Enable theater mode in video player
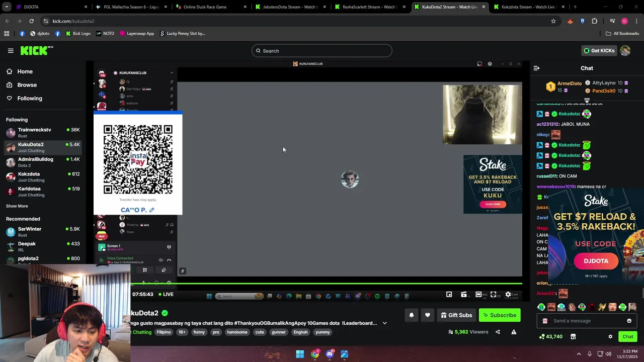The height and width of the screenshot is (362, 644). pos(478,295)
